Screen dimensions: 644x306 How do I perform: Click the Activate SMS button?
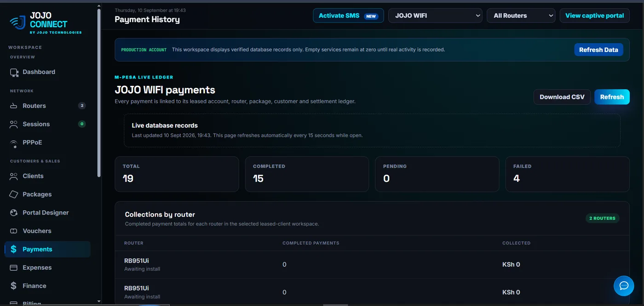pos(348,16)
